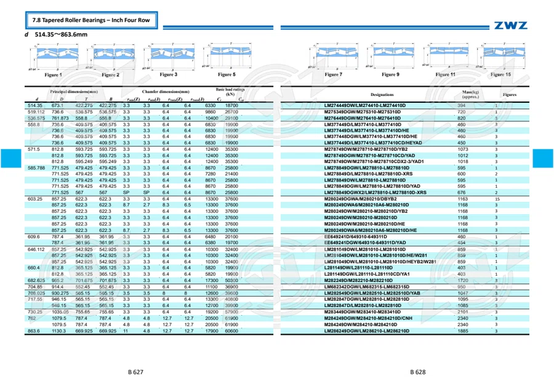554x392 pixels.
Task: Click the '585.788' bore diameter cell
Action: pos(36,168)
